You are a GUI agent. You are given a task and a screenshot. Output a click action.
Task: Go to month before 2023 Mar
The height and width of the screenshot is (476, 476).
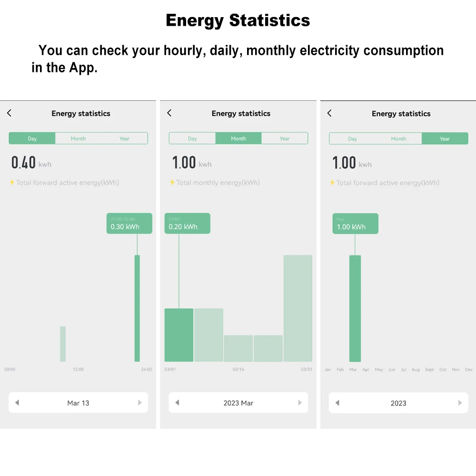pyautogui.click(x=177, y=403)
